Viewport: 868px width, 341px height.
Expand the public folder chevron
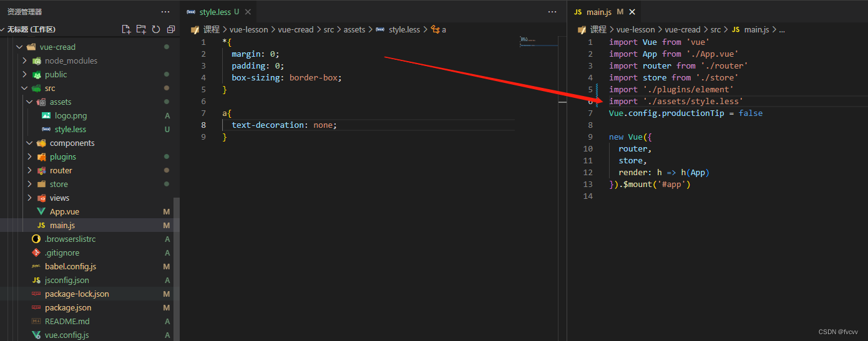[x=24, y=74]
